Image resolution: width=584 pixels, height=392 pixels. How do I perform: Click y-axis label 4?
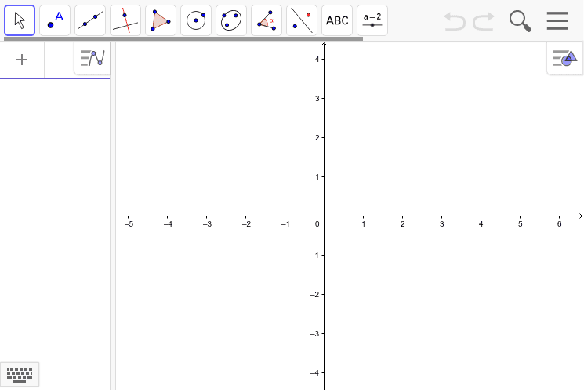(317, 59)
